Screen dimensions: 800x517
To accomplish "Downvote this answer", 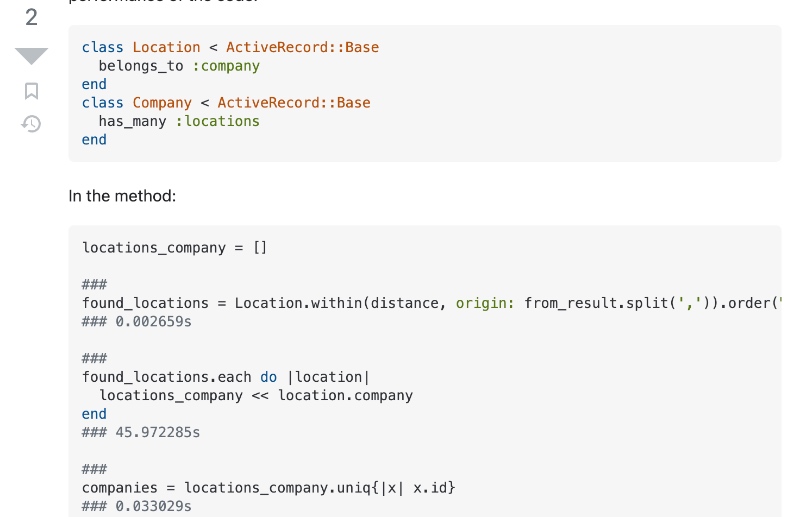I will pos(31,56).
